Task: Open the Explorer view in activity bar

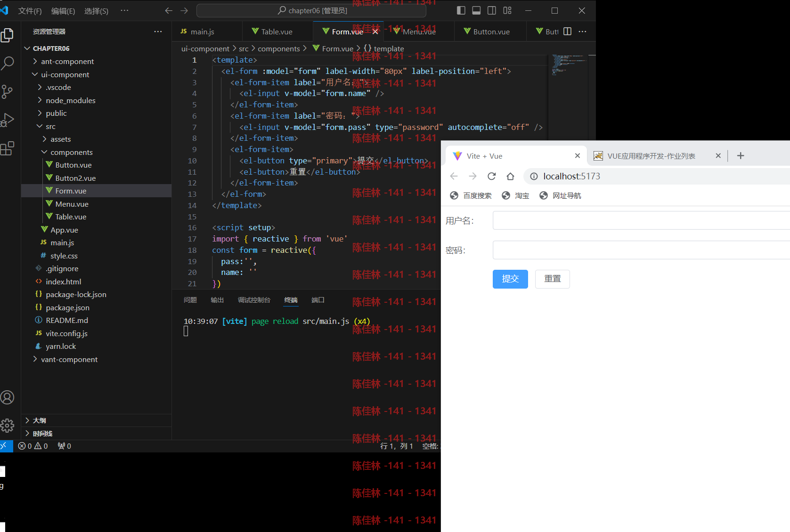Action: tap(8, 35)
